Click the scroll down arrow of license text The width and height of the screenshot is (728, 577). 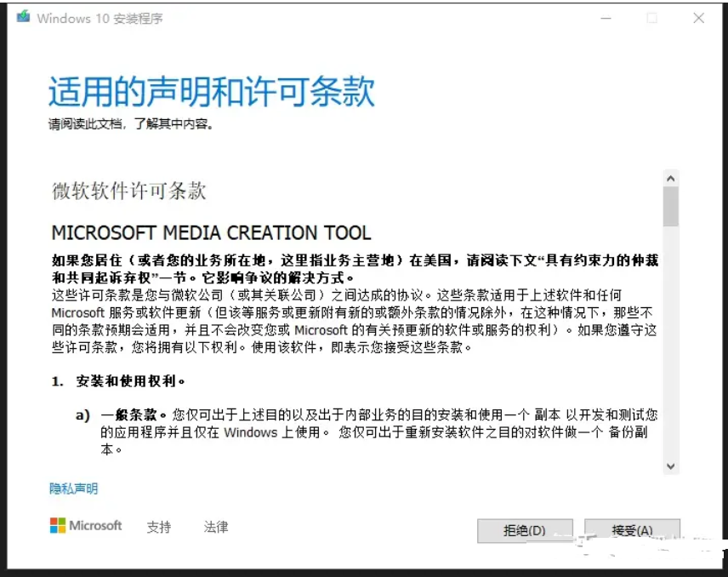click(x=670, y=466)
